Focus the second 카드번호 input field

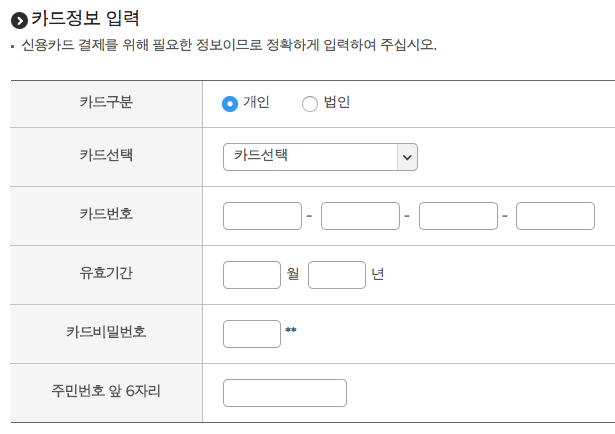360,216
